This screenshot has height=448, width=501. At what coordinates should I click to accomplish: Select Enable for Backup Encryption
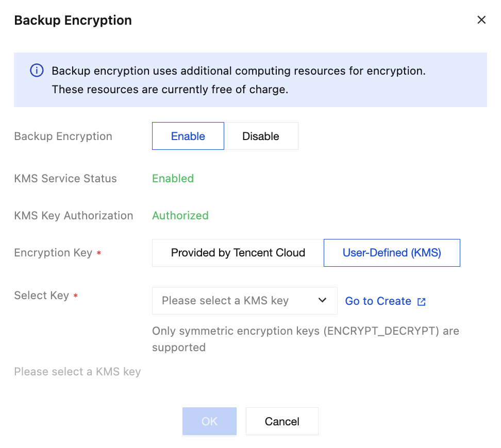(x=188, y=136)
